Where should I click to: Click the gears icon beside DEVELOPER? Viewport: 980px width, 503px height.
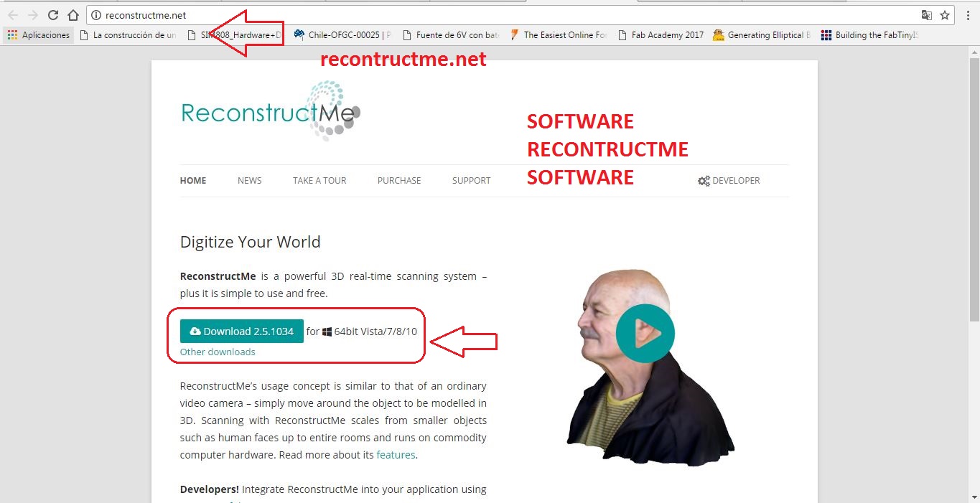(704, 181)
